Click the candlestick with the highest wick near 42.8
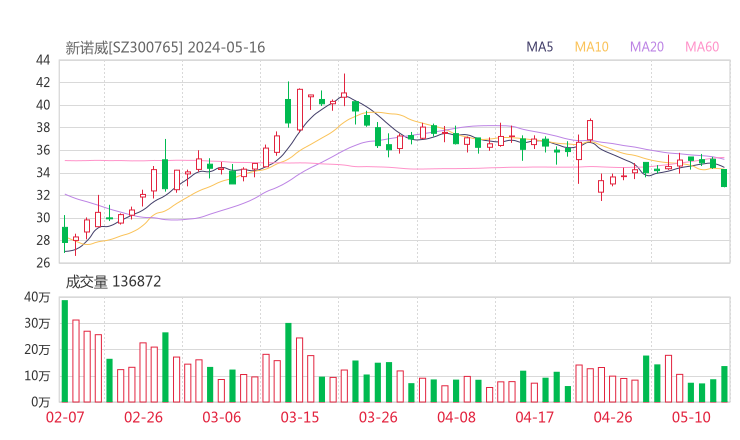This screenshot has height=440, width=740. pos(344,90)
